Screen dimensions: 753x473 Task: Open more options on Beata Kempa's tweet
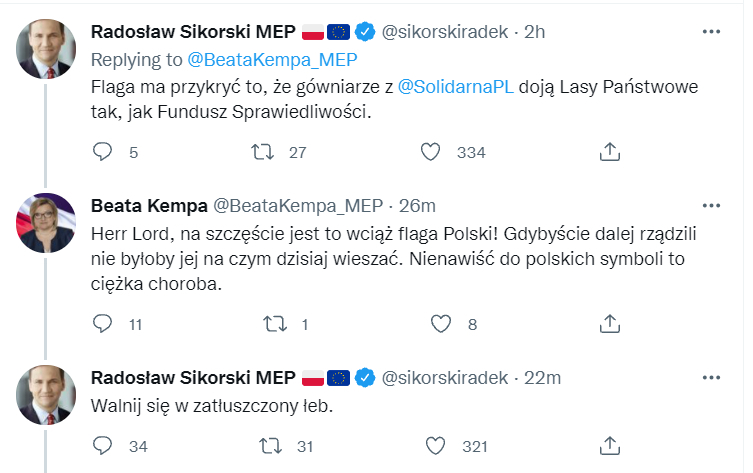pos(711,205)
